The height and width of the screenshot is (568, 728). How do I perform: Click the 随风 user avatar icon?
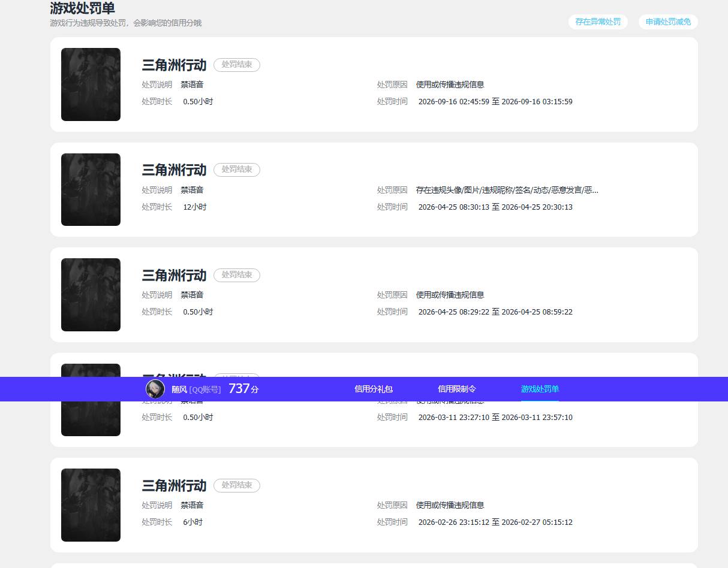155,389
